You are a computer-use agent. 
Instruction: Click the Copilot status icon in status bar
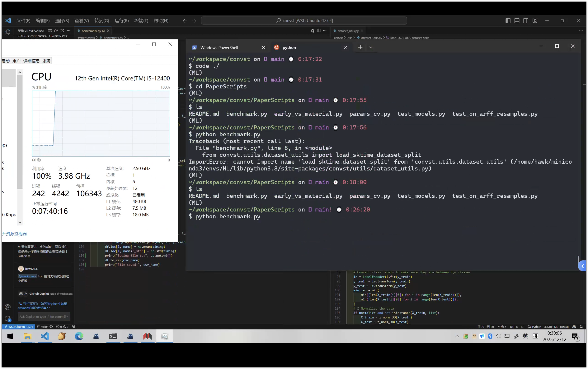pos(574,327)
